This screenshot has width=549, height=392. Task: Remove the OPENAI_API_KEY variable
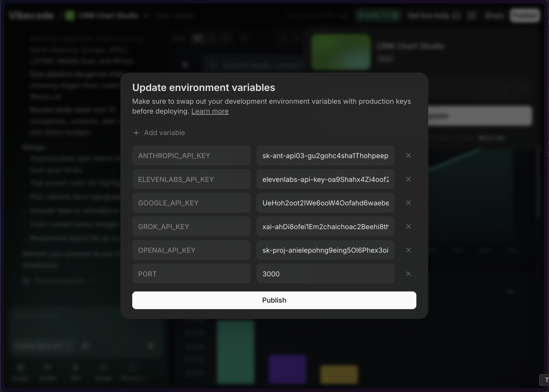(x=408, y=250)
